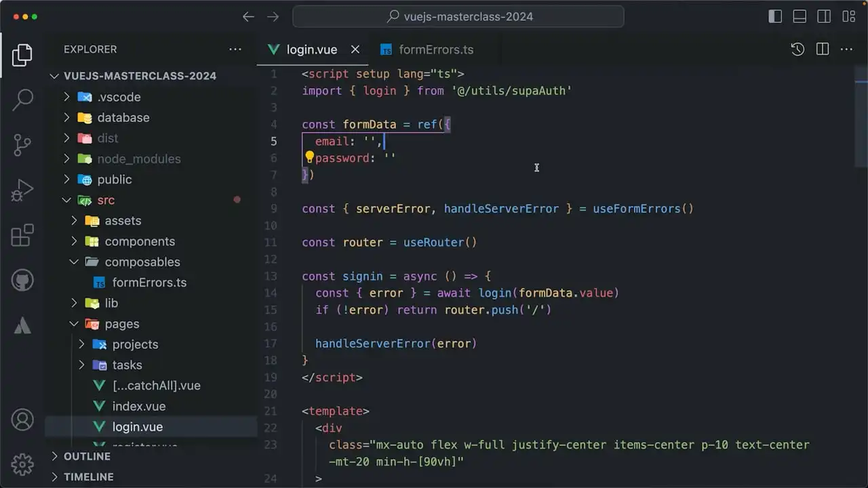
Task: Expand the dist folder
Action: [66, 138]
